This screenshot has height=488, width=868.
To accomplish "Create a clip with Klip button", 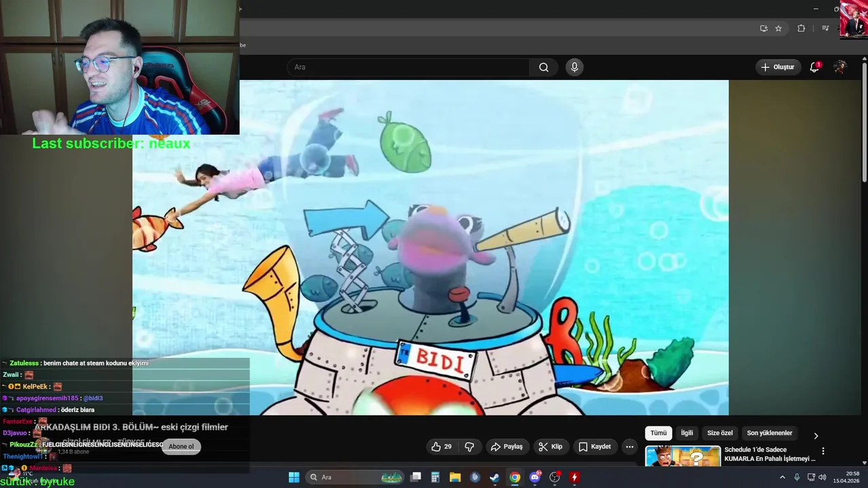I will (550, 447).
